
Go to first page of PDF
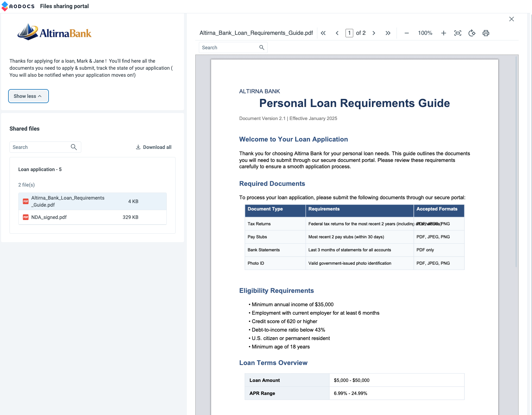click(x=323, y=33)
